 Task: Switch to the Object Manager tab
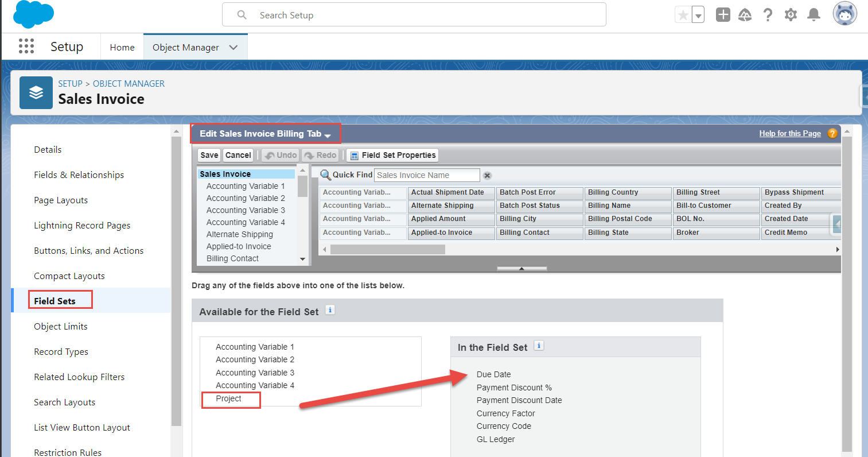pyautogui.click(x=186, y=47)
